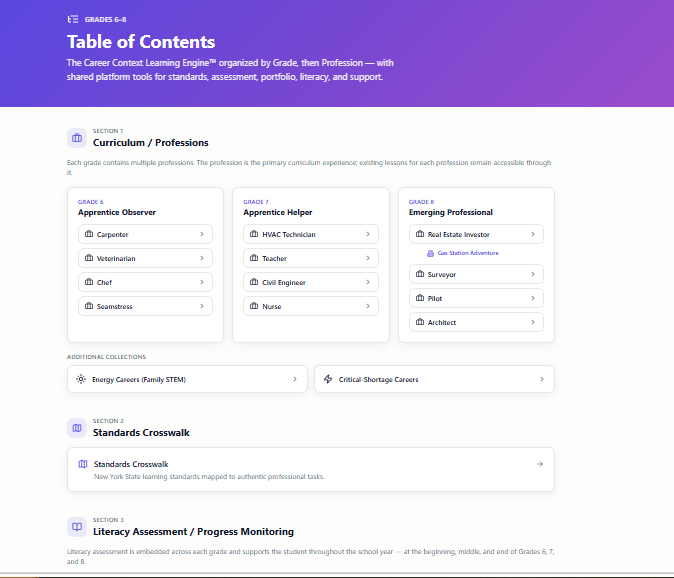
Task: Open the Civil Engineer profession
Action: 311,282
